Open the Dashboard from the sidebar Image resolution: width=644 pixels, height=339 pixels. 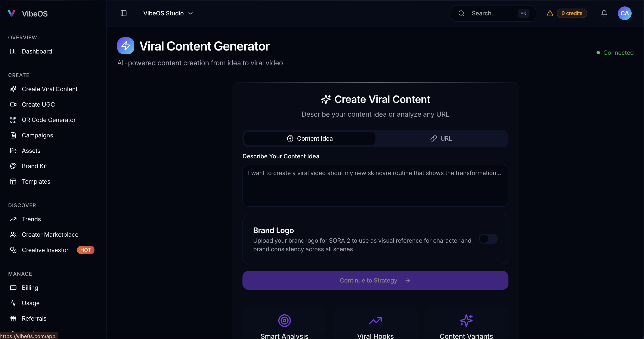pyautogui.click(x=37, y=51)
